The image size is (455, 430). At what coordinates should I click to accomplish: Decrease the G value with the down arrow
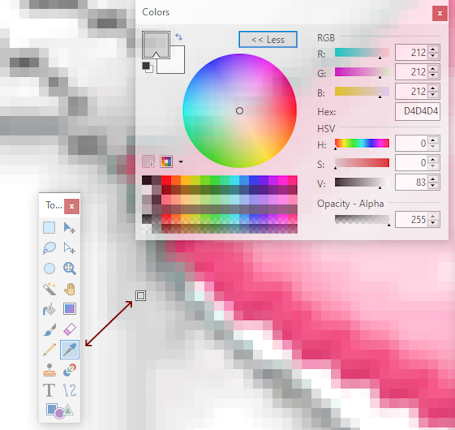tap(433, 75)
